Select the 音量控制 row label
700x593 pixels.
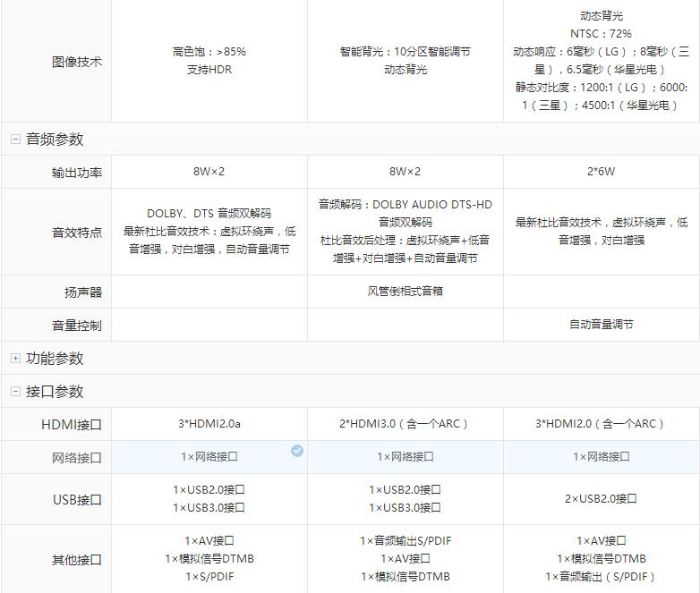click(77, 326)
